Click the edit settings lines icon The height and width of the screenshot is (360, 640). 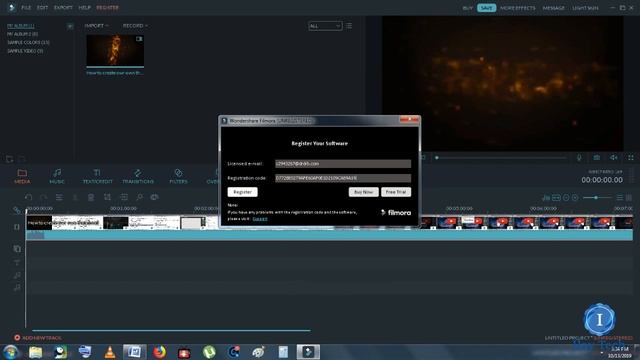59,198
